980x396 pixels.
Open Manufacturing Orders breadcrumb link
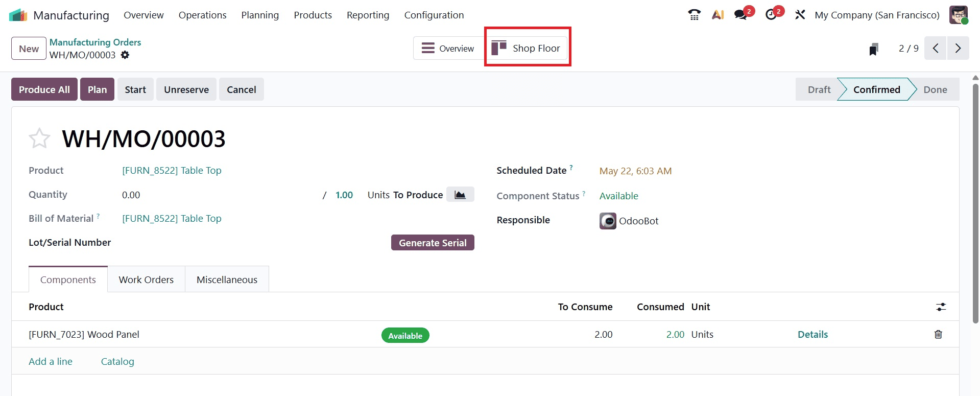pyautogui.click(x=95, y=42)
